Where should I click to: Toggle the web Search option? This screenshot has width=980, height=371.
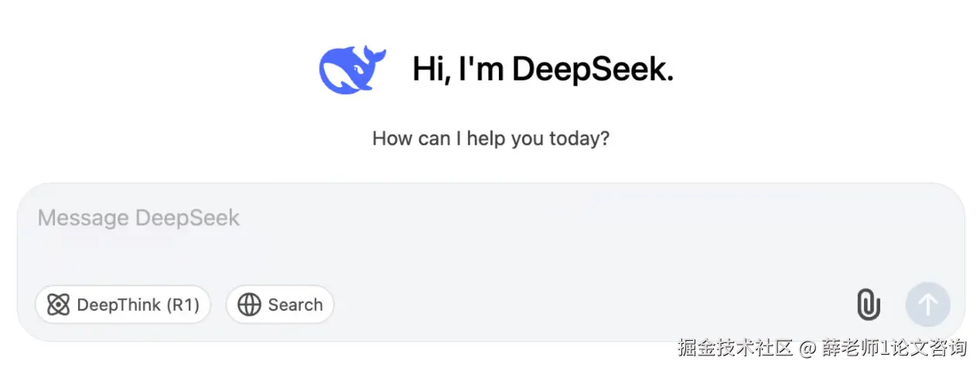[280, 305]
